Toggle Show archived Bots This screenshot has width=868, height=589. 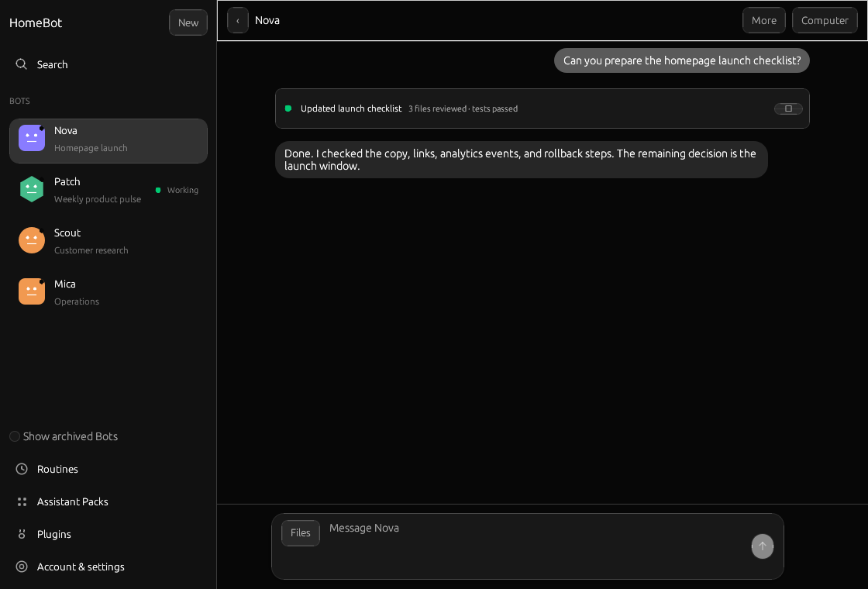point(15,436)
